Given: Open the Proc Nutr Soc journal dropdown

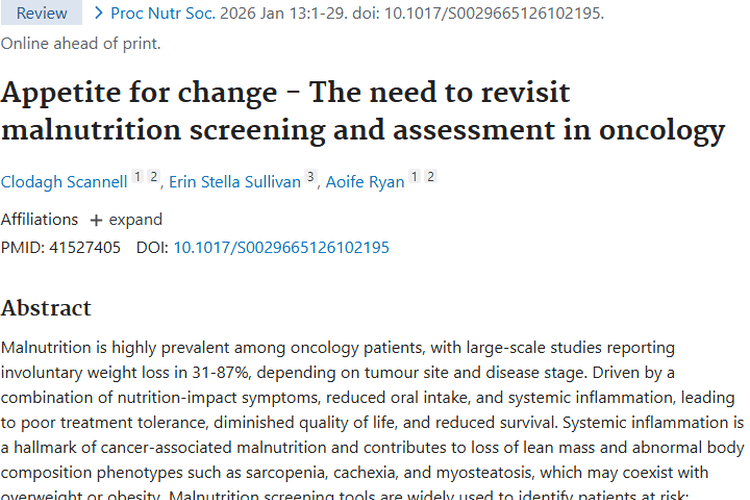Looking at the screenshot, I should 161,13.
